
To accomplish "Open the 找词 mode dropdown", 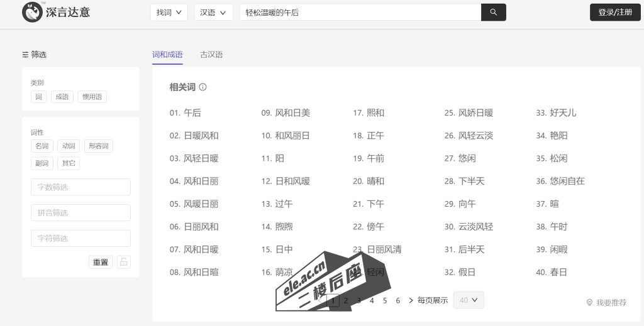I will click(169, 12).
